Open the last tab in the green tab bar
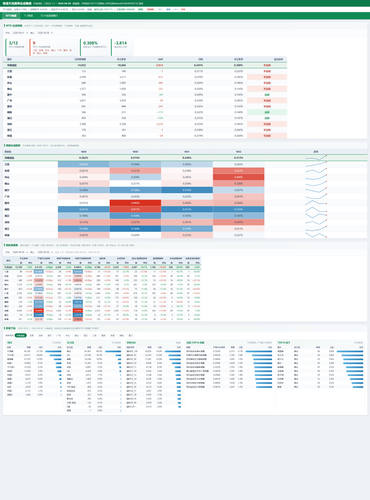Image resolution: width=370 pixels, height=500 pixels. pyautogui.click(x=49, y=16)
